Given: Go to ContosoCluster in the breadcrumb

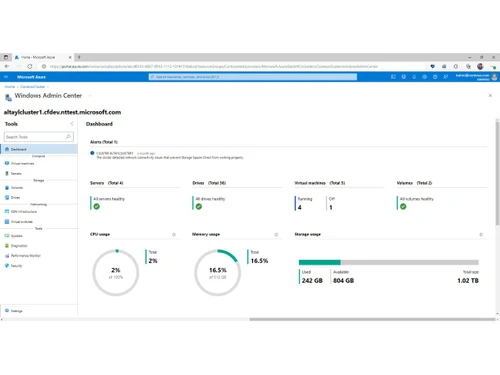Looking at the screenshot, I should (x=32, y=87).
